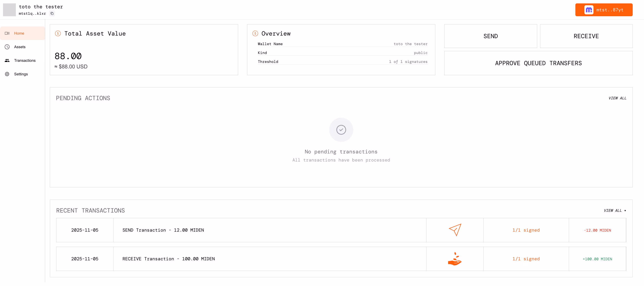
Task: Click Approve Queued Transfers
Action: (x=538, y=63)
